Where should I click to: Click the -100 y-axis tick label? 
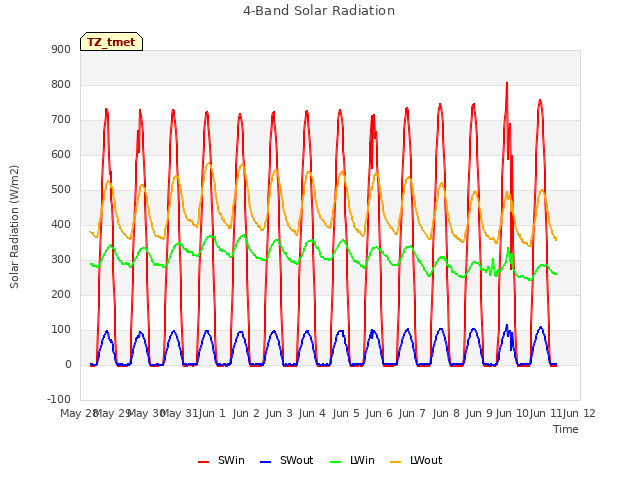[x=59, y=399]
